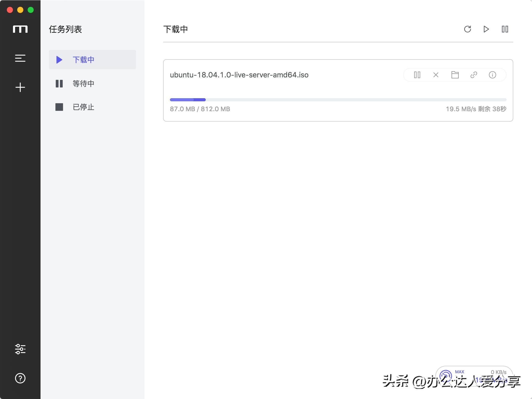Maximize window with green button
Viewport: 532px width, 399px height.
coord(31,10)
